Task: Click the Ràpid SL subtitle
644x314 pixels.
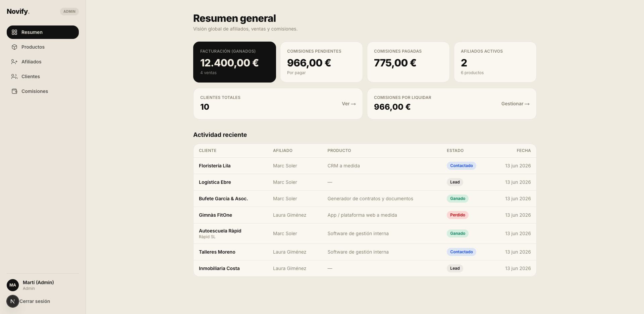Action: tap(207, 237)
